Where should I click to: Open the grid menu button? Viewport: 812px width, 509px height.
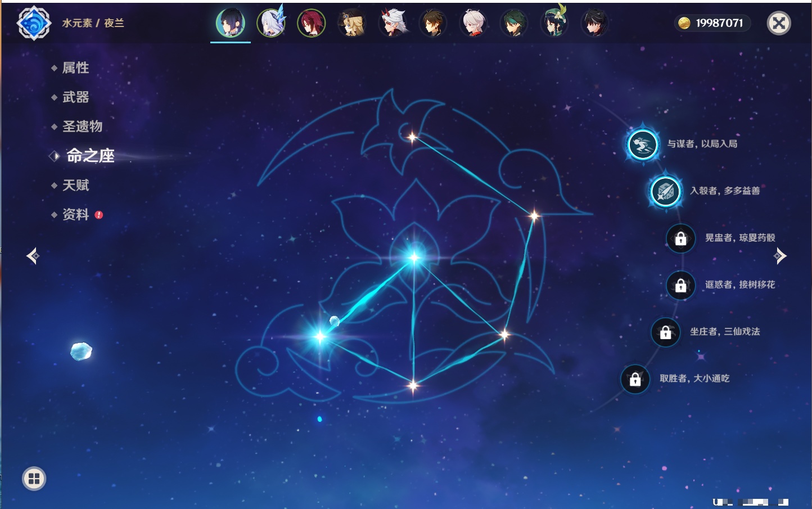pyautogui.click(x=34, y=479)
